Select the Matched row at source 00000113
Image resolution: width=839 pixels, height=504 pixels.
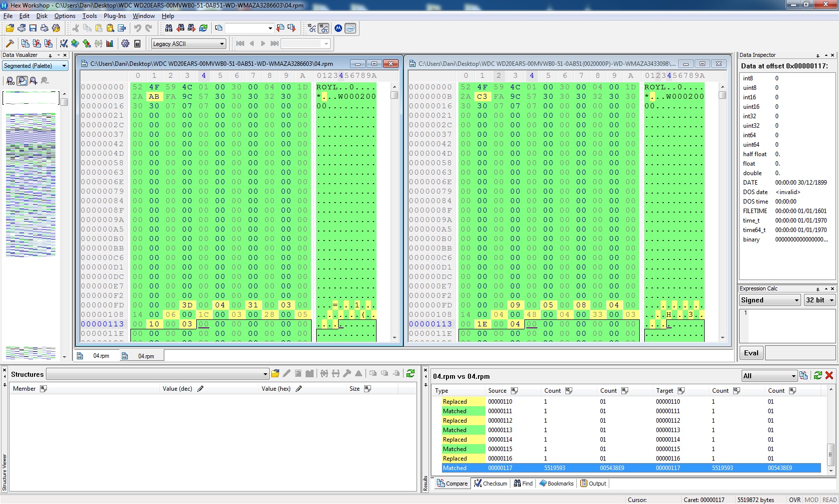point(631,430)
